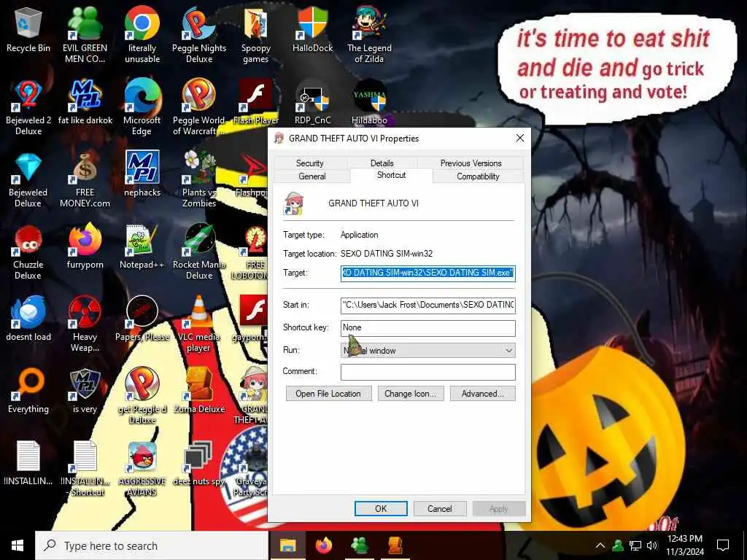Select the Shortcut tab
This screenshot has height=560, width=747.
coord(391,175)
